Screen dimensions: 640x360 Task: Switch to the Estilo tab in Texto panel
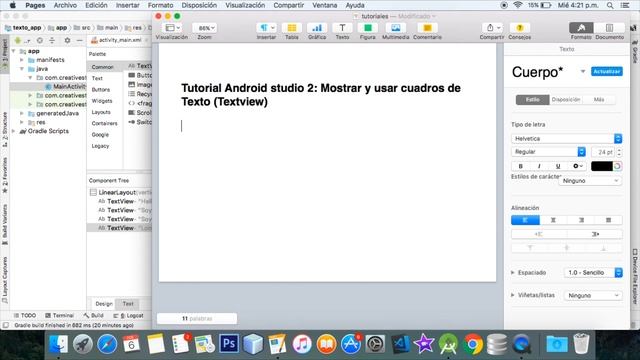(532, 100)
